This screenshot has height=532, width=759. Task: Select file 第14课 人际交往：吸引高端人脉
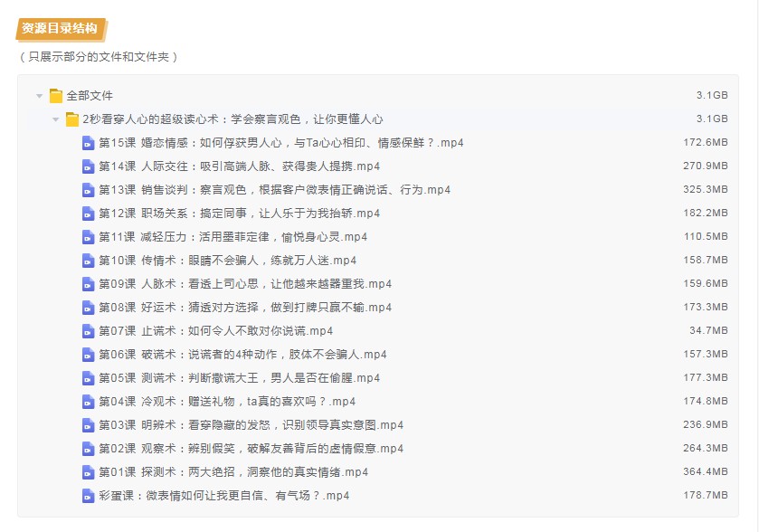pos(239,166)
